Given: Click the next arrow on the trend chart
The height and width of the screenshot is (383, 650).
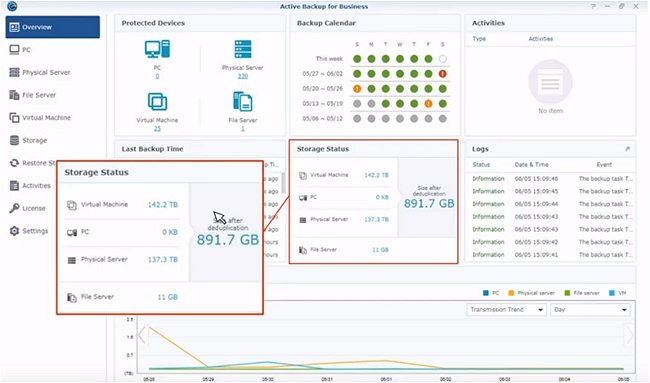Looking at the screenshot, I should 629,335.
